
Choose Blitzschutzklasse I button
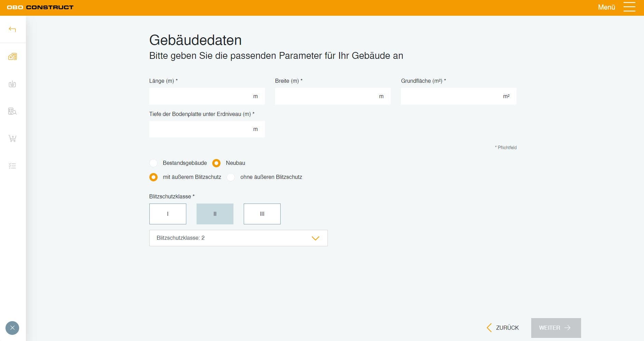[168, 214]
